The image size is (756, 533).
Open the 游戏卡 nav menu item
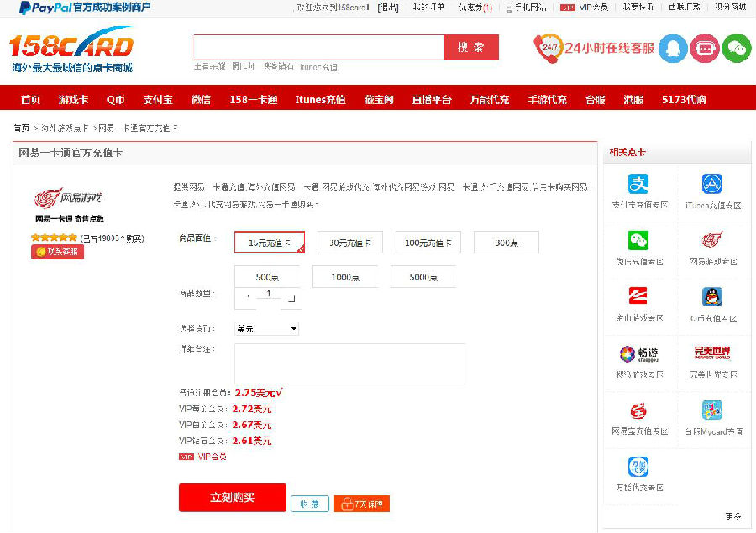pyautogui.click(x=73, y=100)
